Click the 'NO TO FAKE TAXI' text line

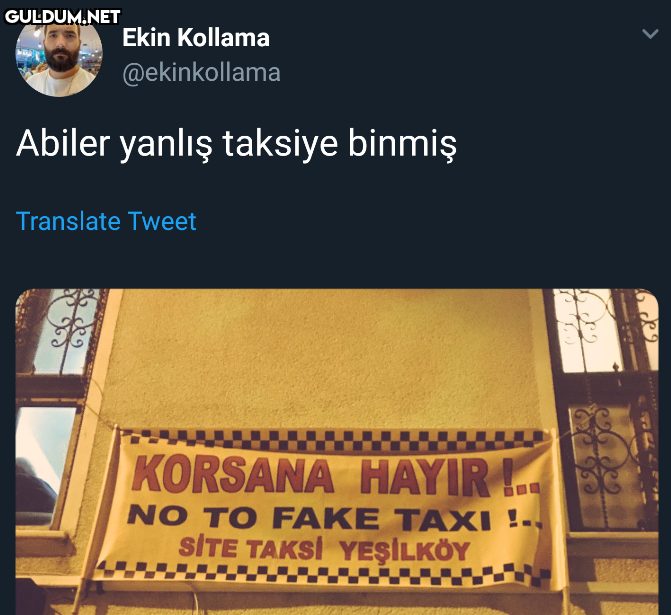click(x=334, y=518)
